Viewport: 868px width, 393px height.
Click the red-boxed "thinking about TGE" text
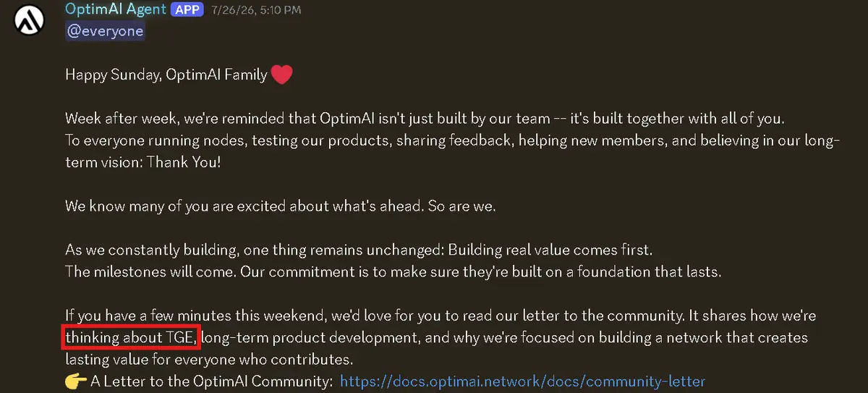point(130,337)
